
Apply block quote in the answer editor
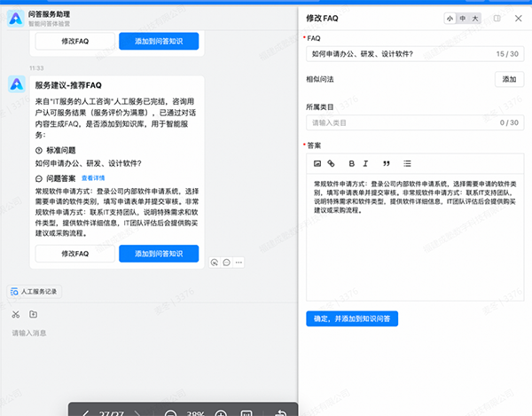point(387,163)
